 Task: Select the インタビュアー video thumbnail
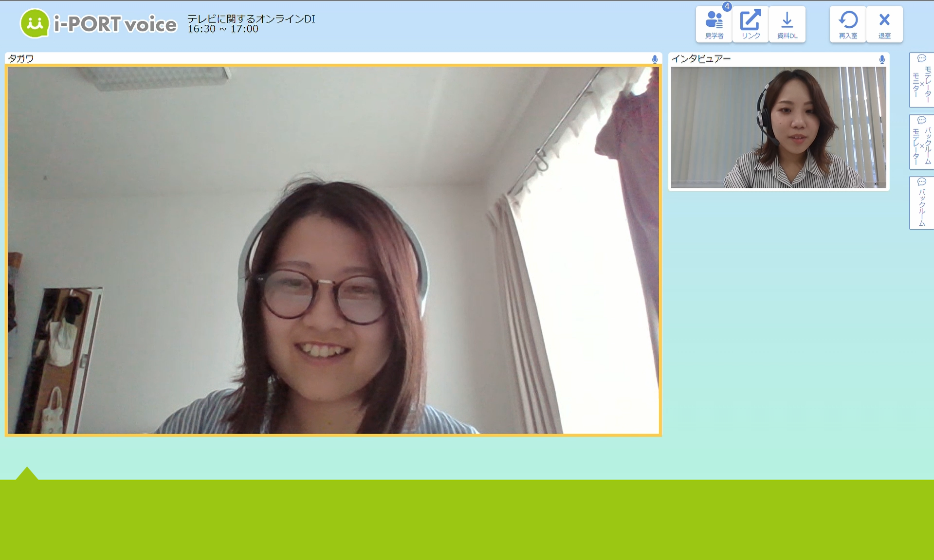pos(778,127)
